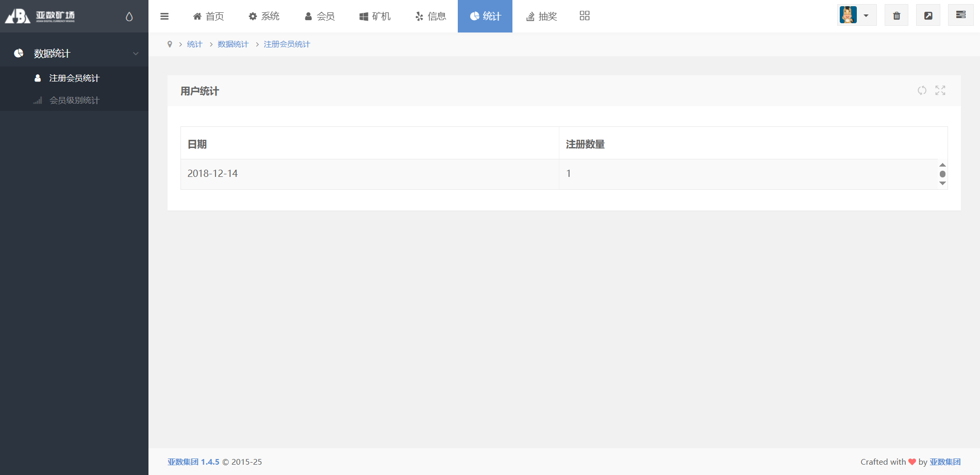The image size is (980, 475).
Task: Click the table scrollbar down arrow
Action: [x=942, y=184]
